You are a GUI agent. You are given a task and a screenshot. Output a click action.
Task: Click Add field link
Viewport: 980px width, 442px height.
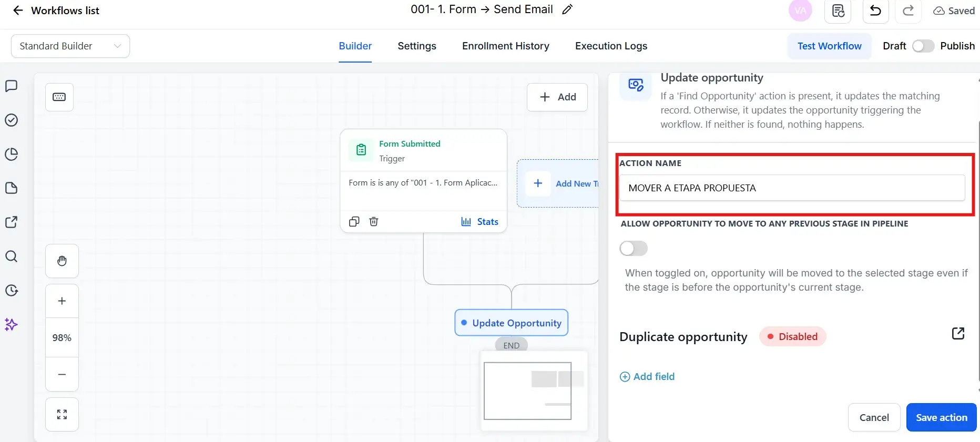pyautogui.click(x=647, y=377)
